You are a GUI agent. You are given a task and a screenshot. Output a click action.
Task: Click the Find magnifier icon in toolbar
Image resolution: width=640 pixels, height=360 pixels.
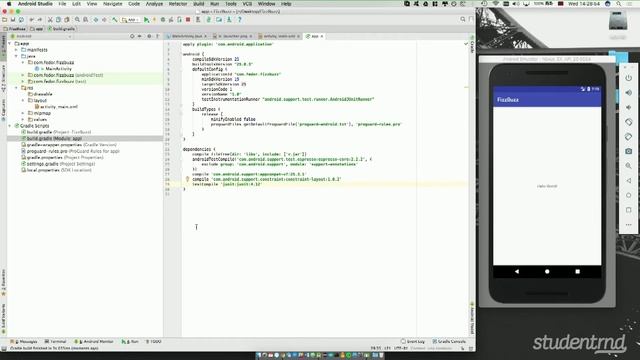pos(77,20)
